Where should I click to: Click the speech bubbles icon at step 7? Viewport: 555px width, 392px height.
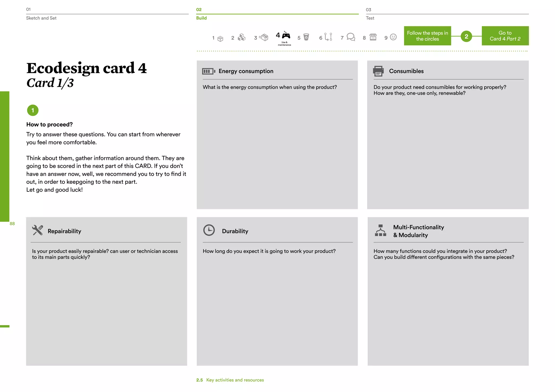pos(351,37)
